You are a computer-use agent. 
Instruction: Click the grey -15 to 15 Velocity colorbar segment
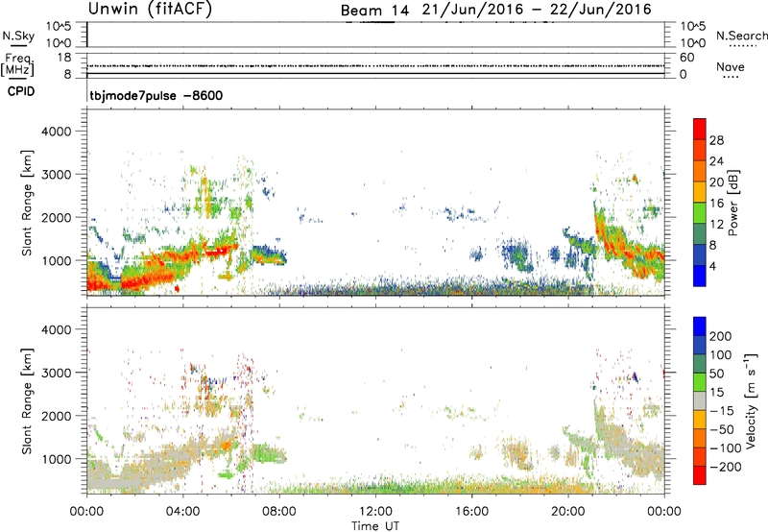pyautogui.click(x=700, y=400)
